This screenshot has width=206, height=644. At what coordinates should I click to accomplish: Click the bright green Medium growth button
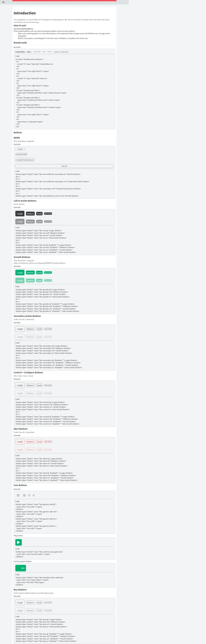click(30, 273)
